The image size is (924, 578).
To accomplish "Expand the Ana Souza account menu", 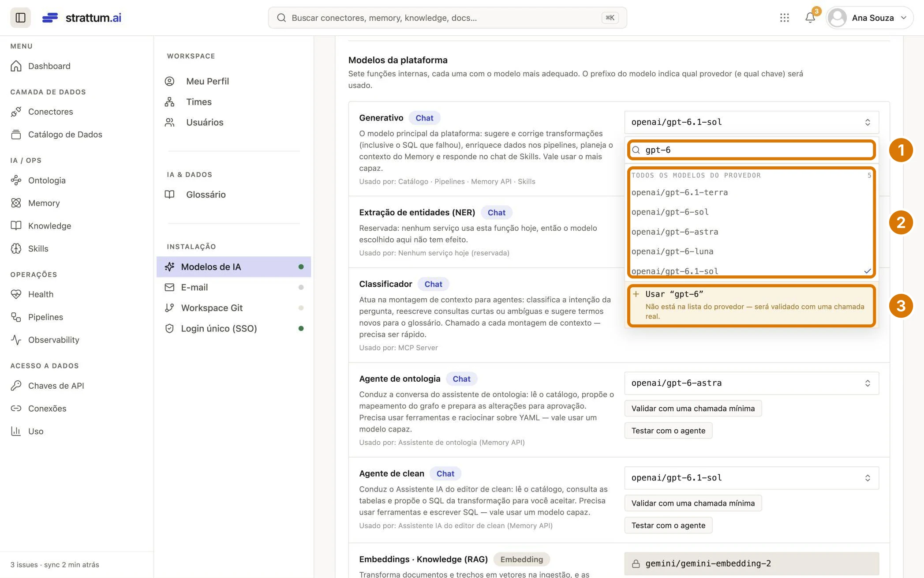I will point(869,18).
